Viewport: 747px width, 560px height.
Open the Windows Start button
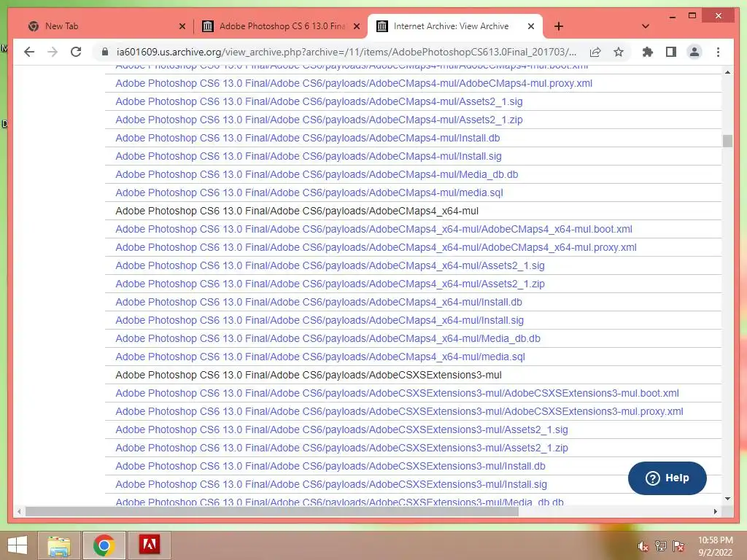pyautogui.click(x=18, y=545)
